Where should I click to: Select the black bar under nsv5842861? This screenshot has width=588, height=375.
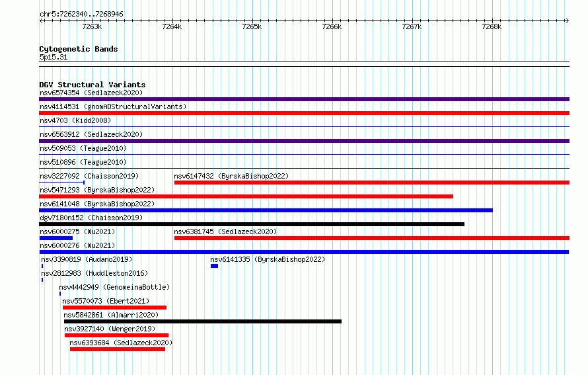click(x=203, y=321)
